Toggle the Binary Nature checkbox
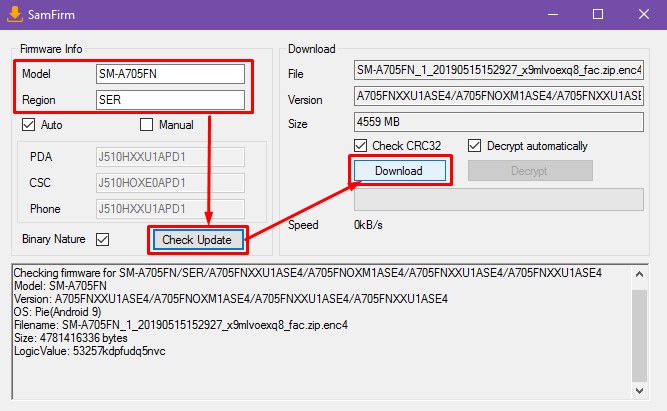Image resolution: width=667 pixels, height=411 pixels. point(103,239)
